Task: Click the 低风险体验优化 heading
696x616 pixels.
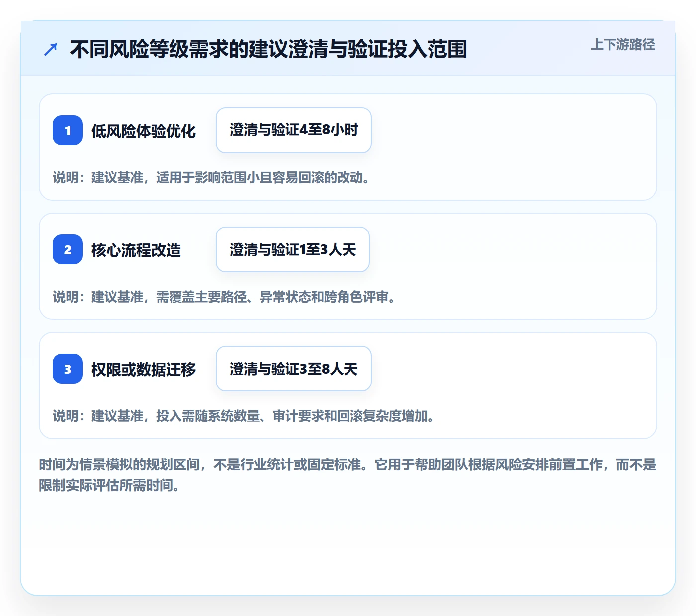Action: point(144,131)
